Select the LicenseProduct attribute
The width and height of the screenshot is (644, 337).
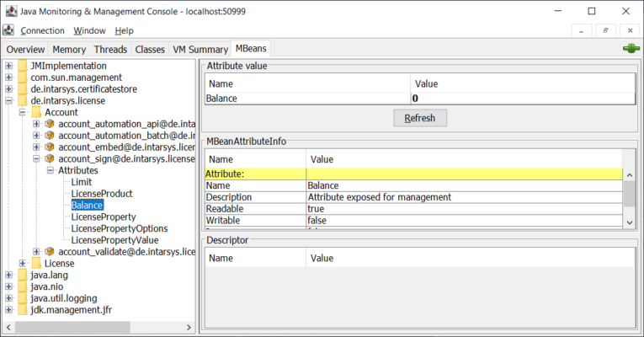101,194
